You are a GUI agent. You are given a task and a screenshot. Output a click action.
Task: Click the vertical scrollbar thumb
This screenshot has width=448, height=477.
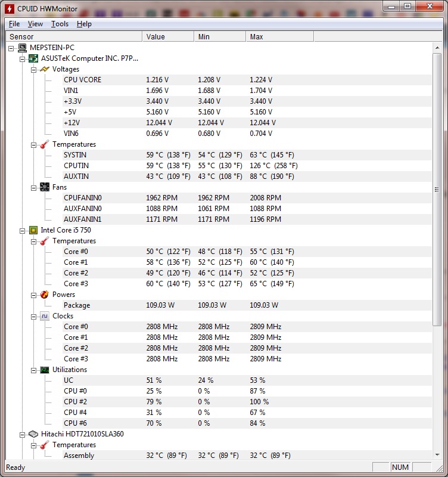[x=437, y=190]
